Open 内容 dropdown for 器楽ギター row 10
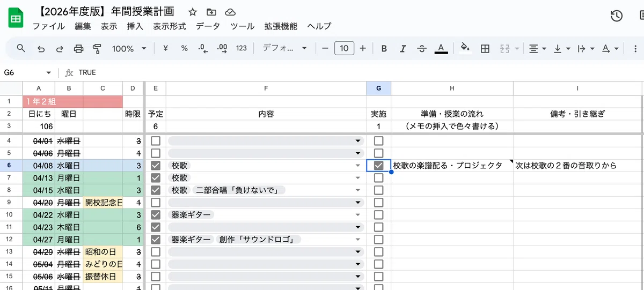Image resolution: width=644 pixels, height=290 pixels. pyautogui.click(x=358, y=215)
